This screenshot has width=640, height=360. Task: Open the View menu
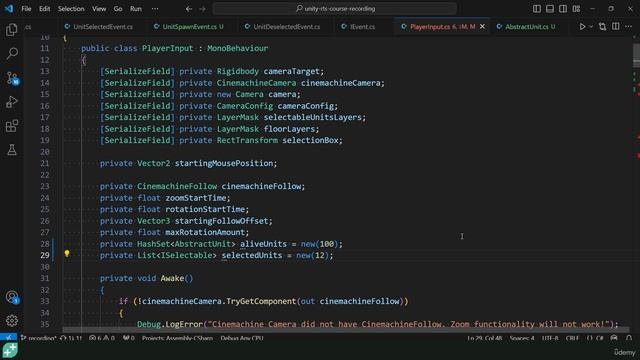click(x=99, y=9)
